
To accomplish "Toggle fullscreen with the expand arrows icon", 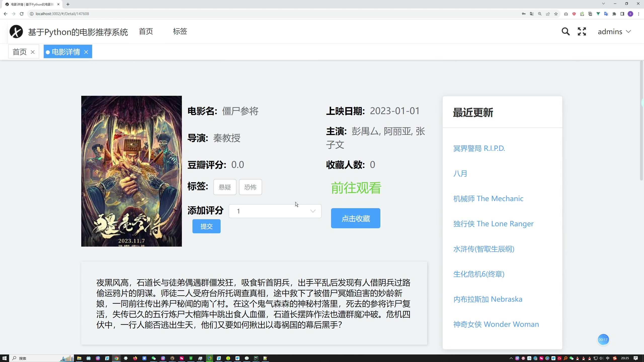I will point(582,31).
